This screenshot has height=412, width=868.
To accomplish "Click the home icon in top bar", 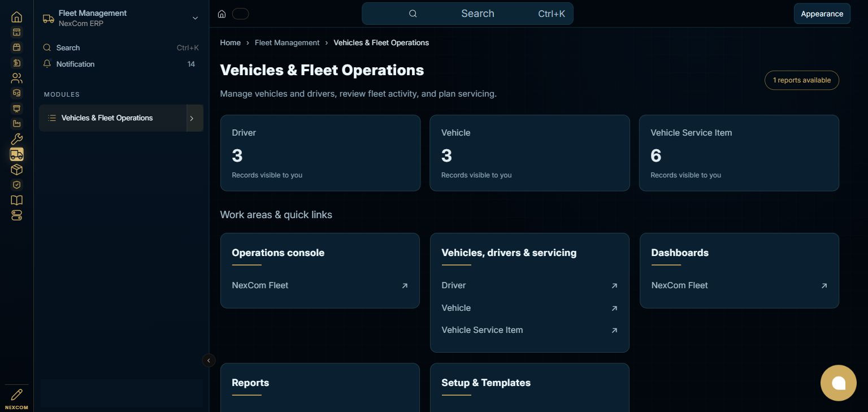I will 222,14.
